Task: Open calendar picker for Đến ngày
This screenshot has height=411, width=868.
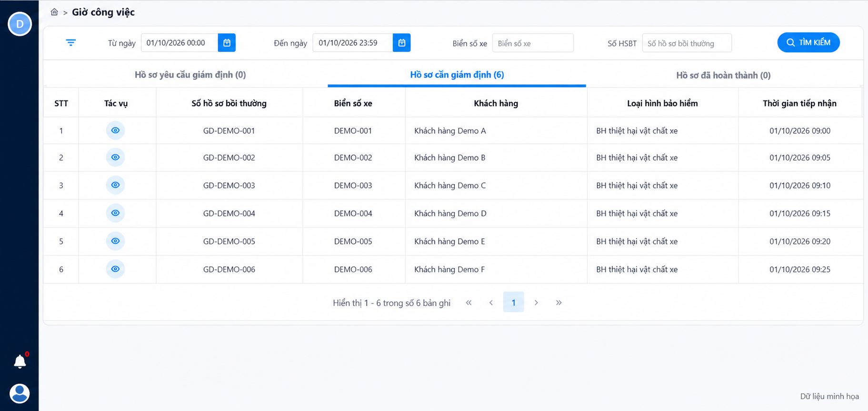Action: [x=401, y=43]
